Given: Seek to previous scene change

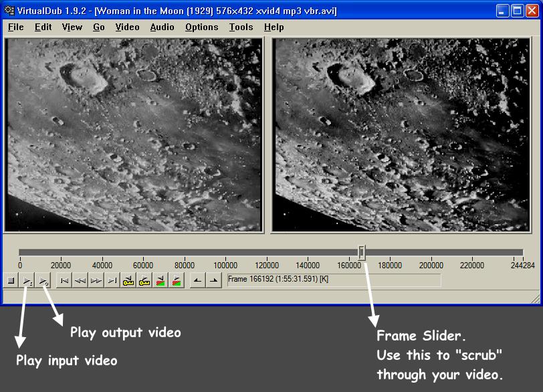Looking at the screenshot, I should pyautogui.click(x=160, y=280).
